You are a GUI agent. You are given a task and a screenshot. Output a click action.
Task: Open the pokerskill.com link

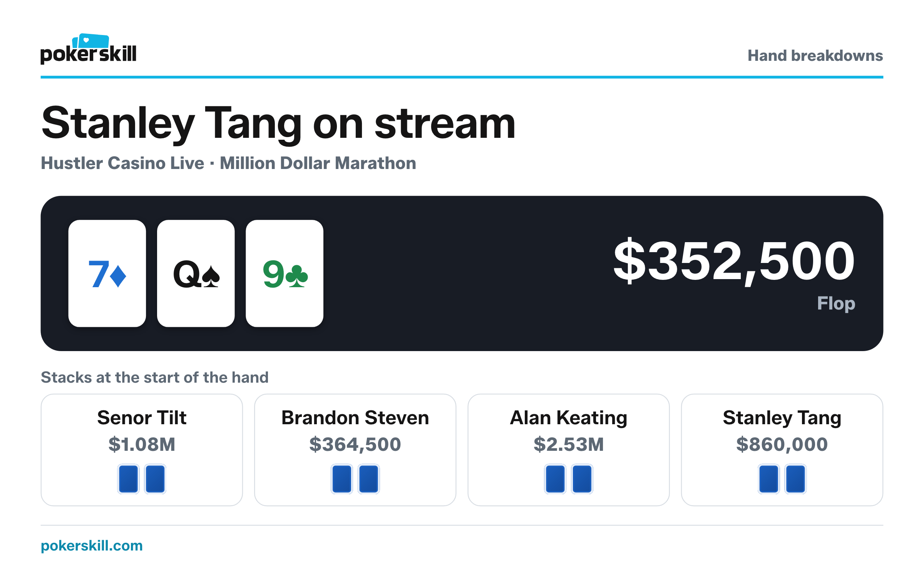[92, 546]
